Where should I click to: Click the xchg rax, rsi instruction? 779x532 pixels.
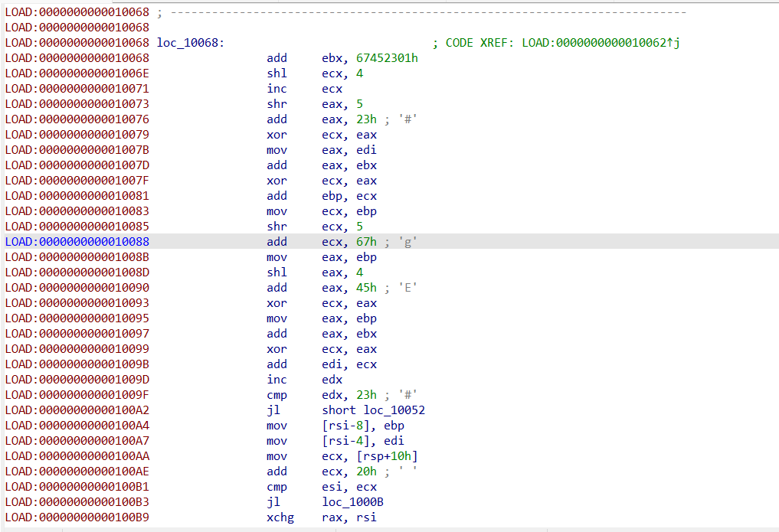click(322, 517)
